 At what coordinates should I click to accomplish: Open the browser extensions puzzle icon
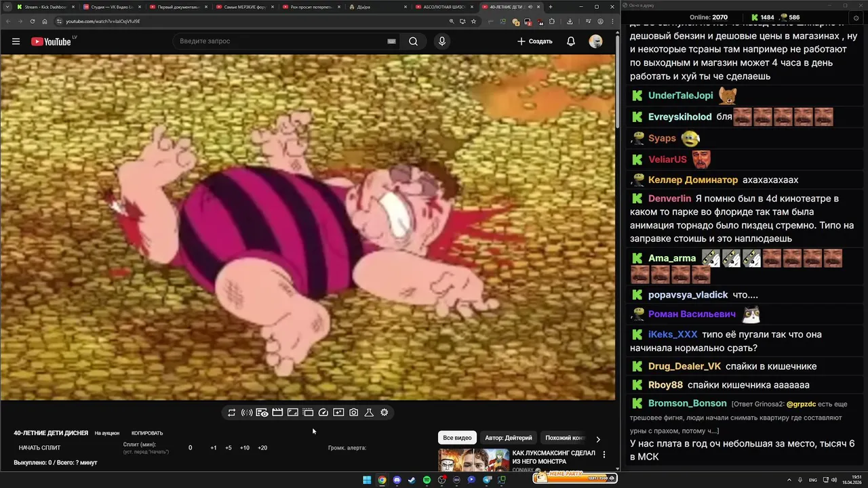(551, 21)
